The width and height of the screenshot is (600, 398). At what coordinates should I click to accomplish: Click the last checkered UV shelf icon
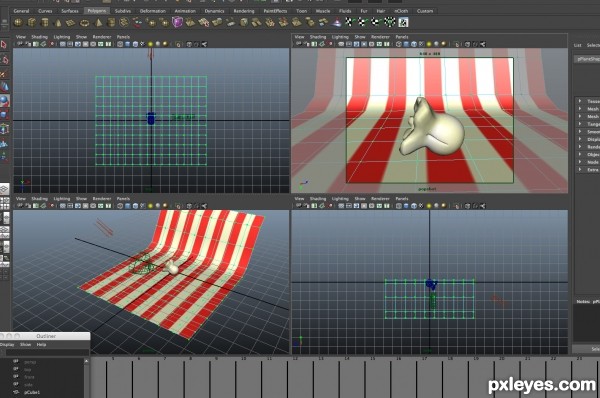point(403,23)
